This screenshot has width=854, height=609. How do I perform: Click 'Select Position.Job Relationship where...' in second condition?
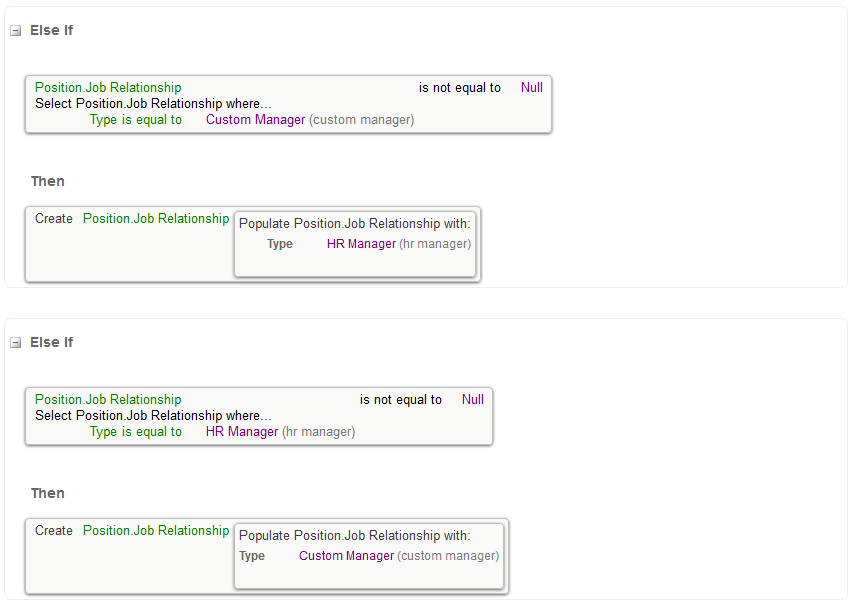point(153,416)
